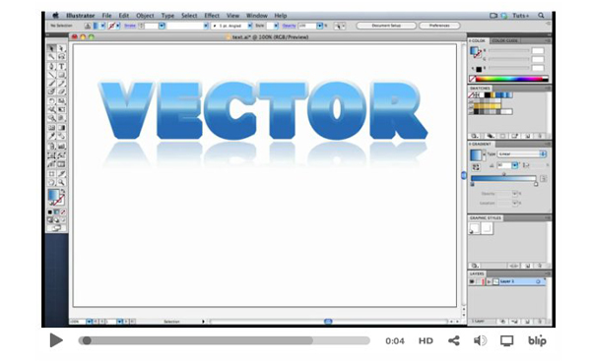The image size is (591, 364).
Task: Select the Rectangle shape tool
Action: coord(61,75)
